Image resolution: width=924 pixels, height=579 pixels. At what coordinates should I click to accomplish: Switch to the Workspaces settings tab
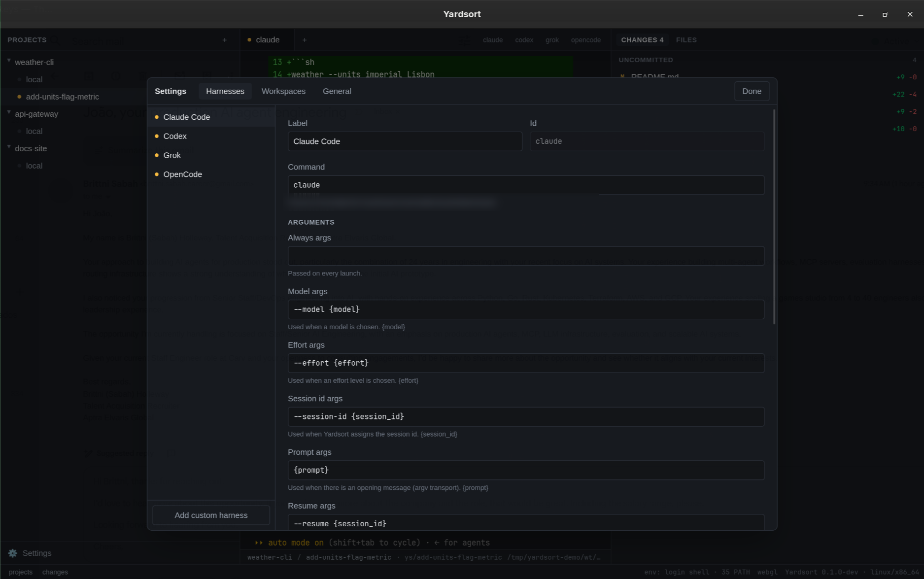[x=283, y=91]
